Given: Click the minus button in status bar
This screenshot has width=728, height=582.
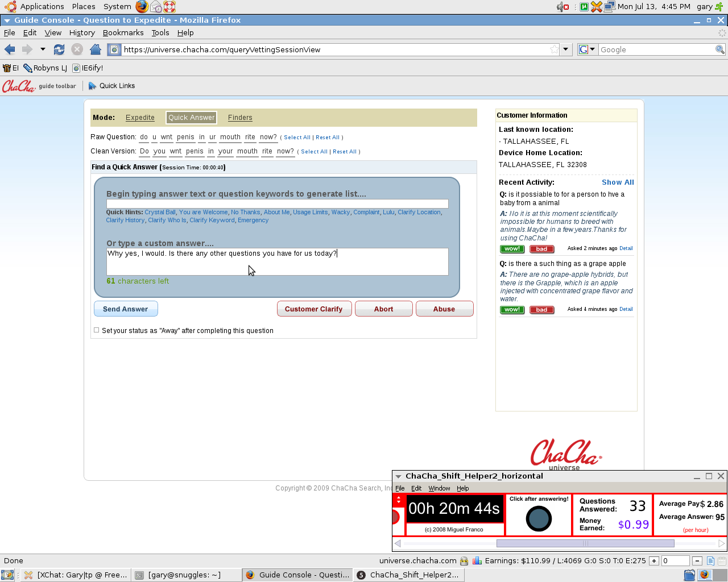Looking at the screenshot, I should pos(697,561).
